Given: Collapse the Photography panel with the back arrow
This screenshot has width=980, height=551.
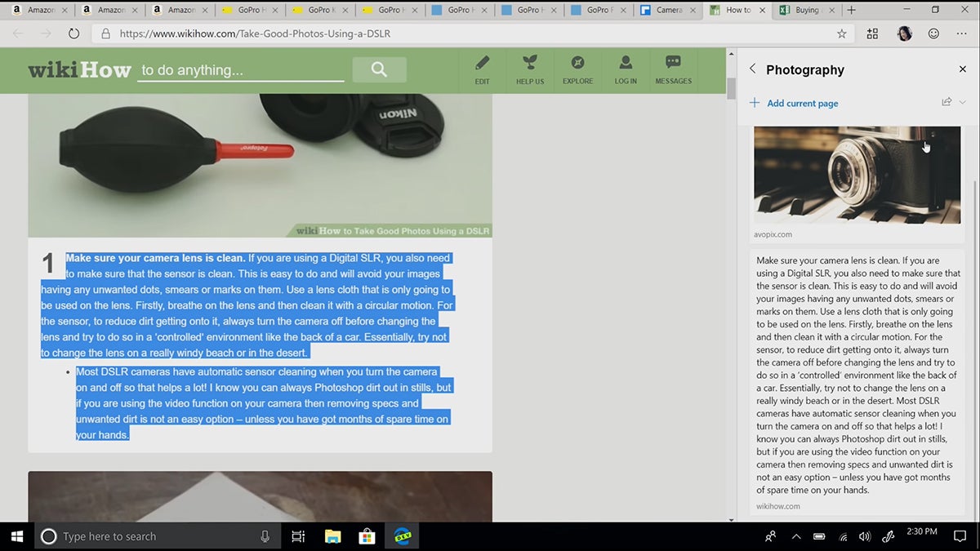Looking at the screenshot, I should (752, 69).
